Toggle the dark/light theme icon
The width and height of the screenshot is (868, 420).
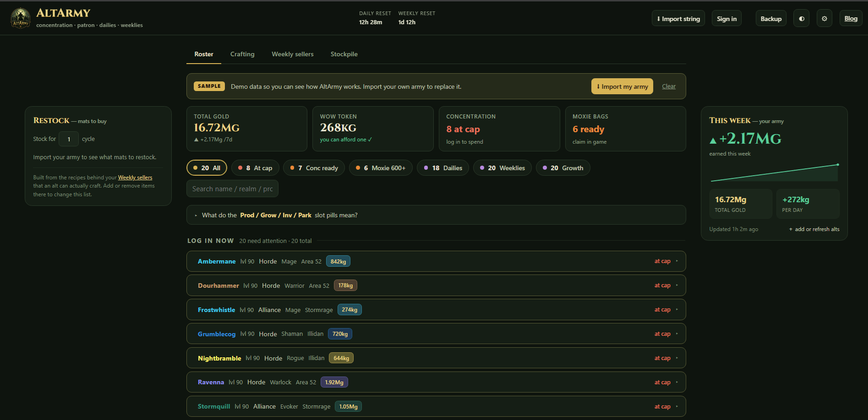pos(801,19)
